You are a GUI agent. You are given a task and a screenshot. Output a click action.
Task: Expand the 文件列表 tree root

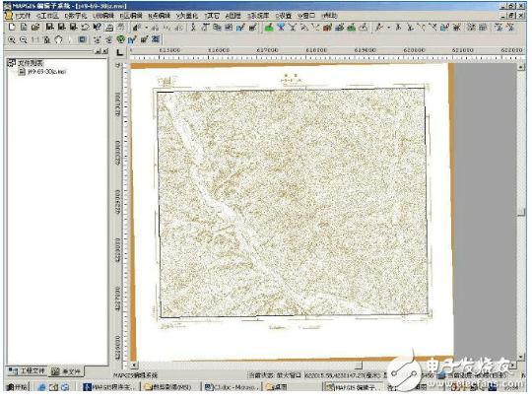point(11,63)
